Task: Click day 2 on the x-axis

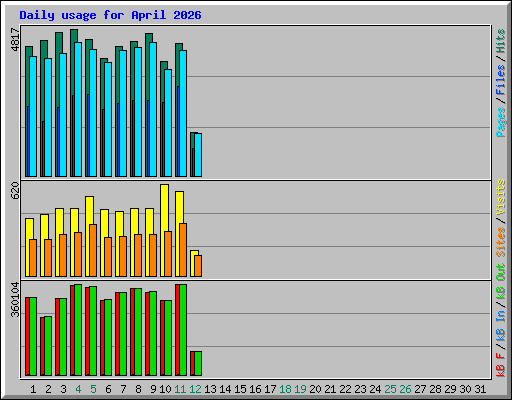Action: click(x=48, y=389)
